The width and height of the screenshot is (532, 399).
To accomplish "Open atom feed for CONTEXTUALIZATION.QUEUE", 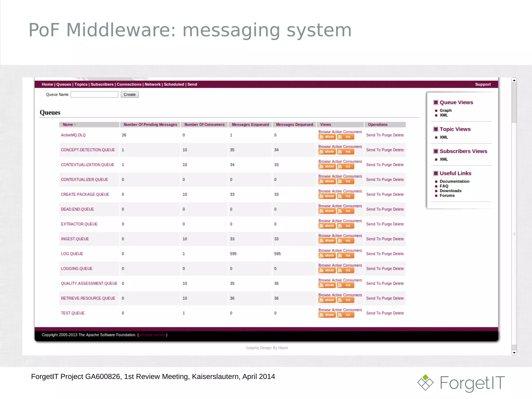I will pyautogui.click(x=327, y=167).
